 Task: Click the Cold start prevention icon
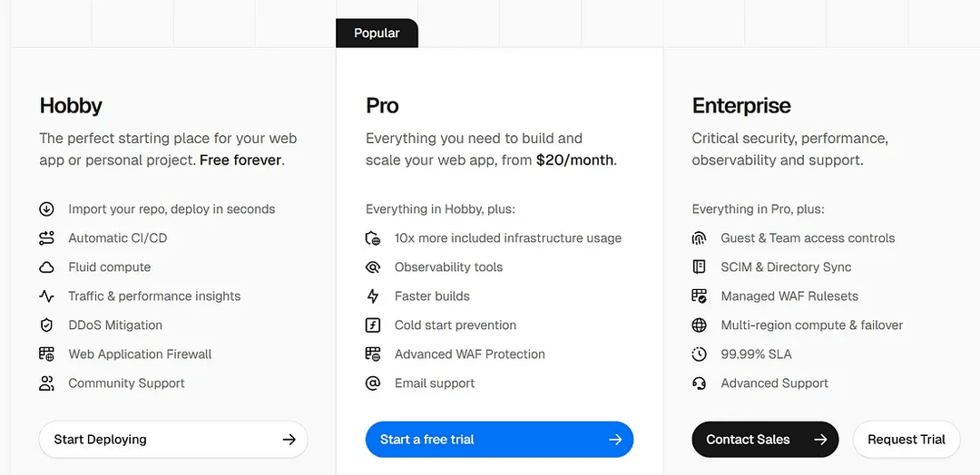(373, 325)
